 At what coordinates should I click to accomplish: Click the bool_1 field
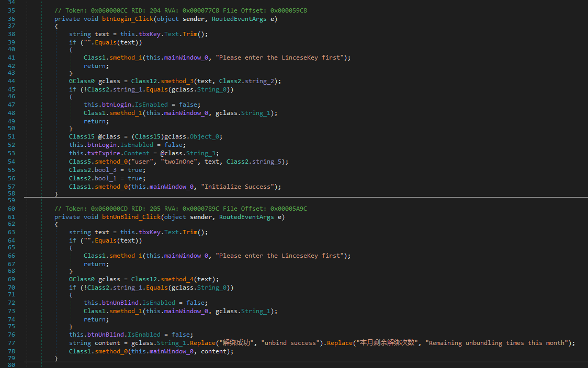click(x=106, y=179)
